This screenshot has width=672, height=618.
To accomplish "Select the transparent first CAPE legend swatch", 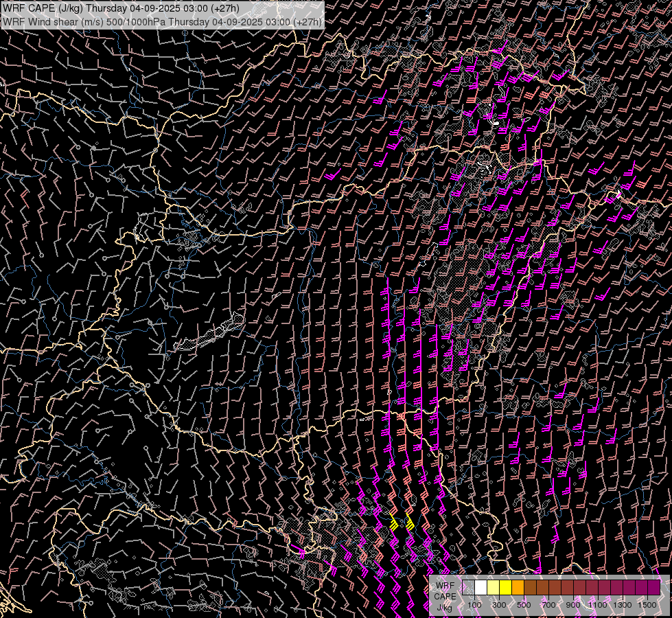I will (468, 588).
